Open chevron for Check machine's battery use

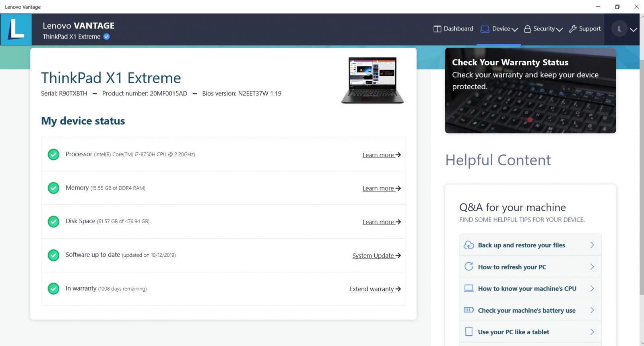tap(592, 310)
